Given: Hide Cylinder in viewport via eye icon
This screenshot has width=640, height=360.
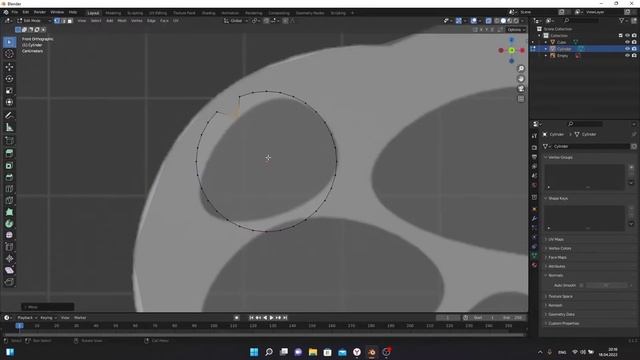Looking at the screenshot, I should (627, 49).
